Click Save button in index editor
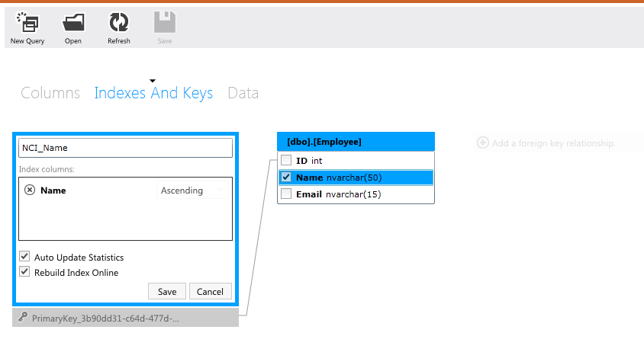This screenshot has width=644, height=349. tap(166, 291)
